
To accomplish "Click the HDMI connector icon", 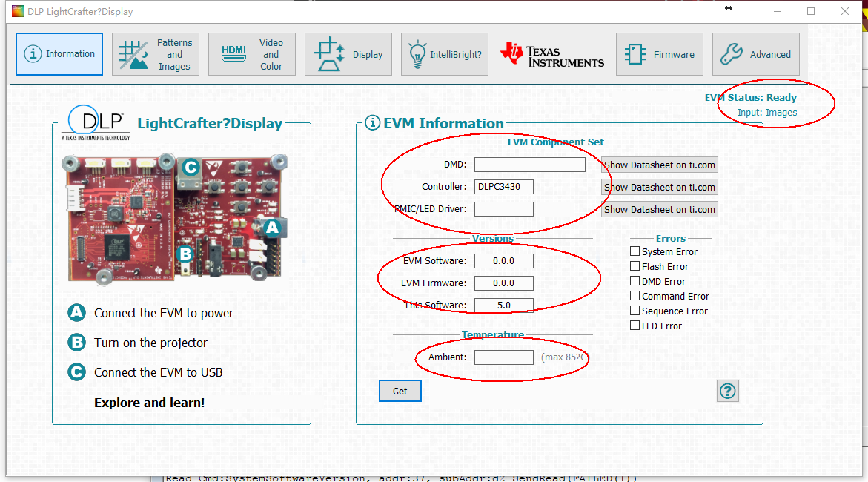I will pyautogui.click(x=233, y=53).
